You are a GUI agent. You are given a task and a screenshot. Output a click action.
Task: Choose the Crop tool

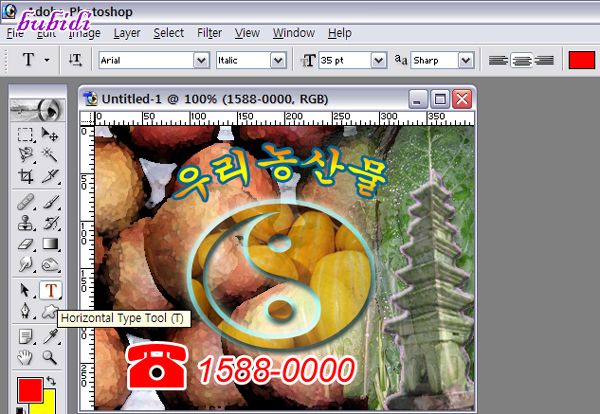coord(25,176)
